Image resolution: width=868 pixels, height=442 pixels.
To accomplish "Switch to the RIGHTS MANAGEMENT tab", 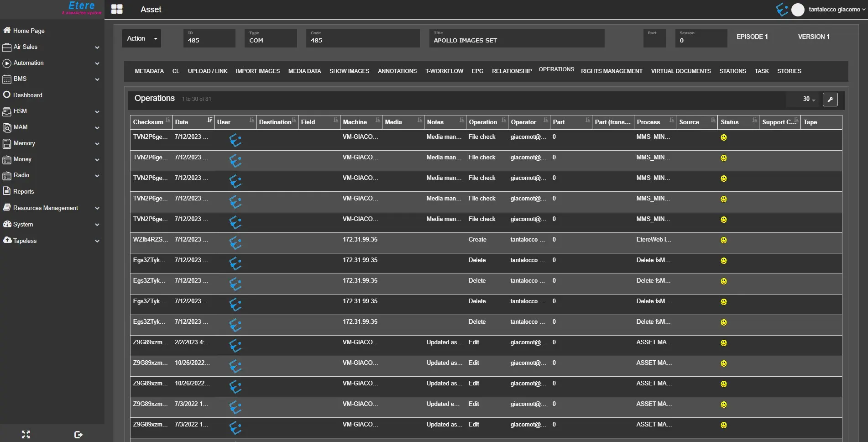I will (x=611, y=71).
